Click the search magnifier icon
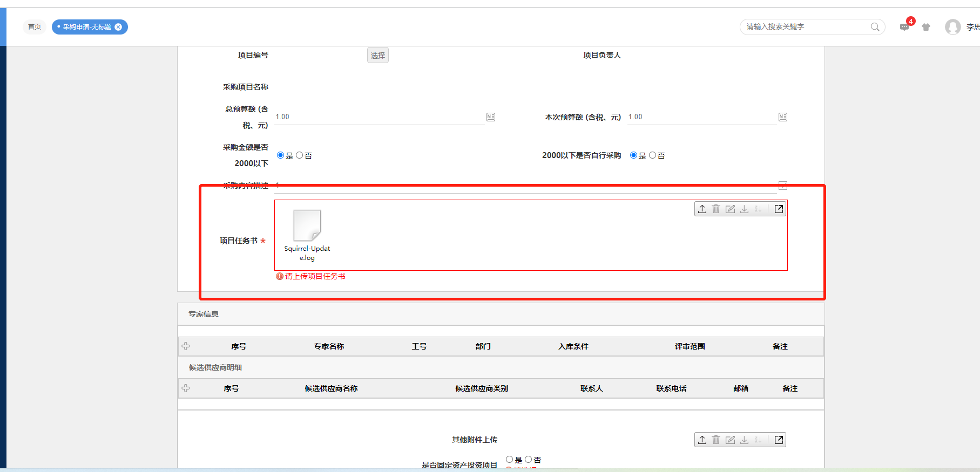 (875, 27)
